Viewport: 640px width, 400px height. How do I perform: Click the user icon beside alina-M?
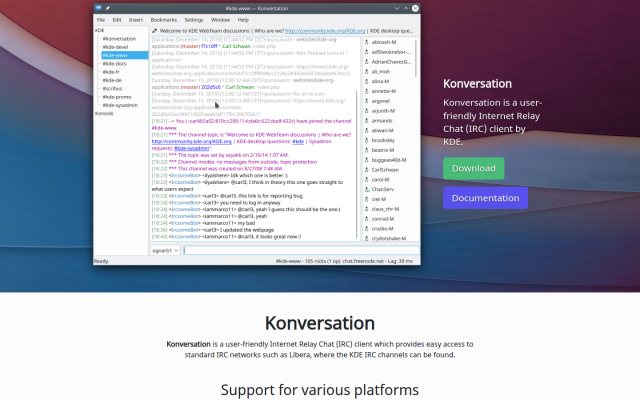click(x=367, y=81)
